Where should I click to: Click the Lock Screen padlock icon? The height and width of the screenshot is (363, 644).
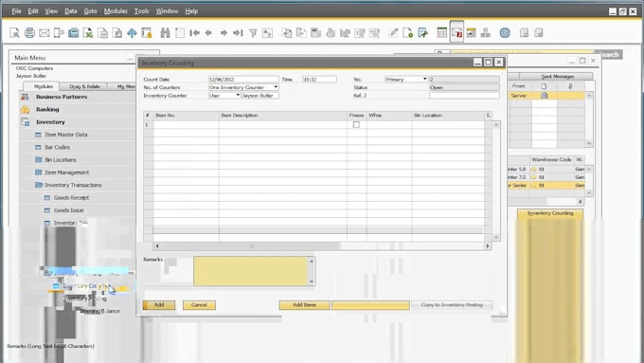click(x=147, y=33)
